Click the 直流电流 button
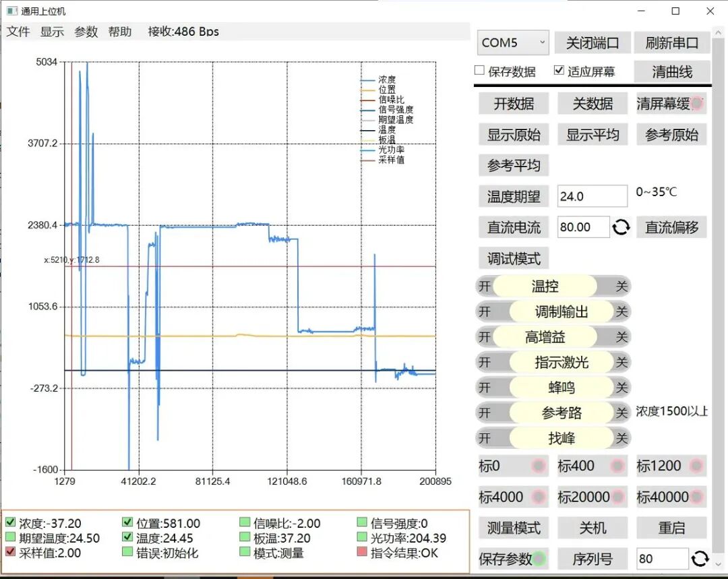Screen dimensions: 728x579 click(514, 227)
